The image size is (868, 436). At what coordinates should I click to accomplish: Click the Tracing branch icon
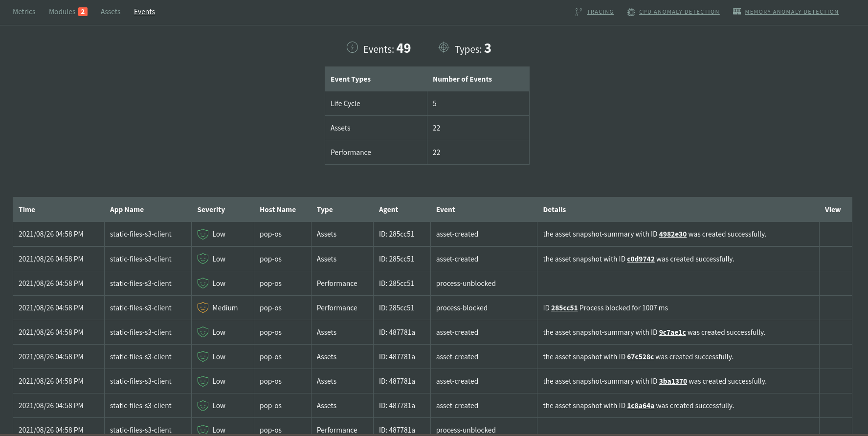pos(579,12)
